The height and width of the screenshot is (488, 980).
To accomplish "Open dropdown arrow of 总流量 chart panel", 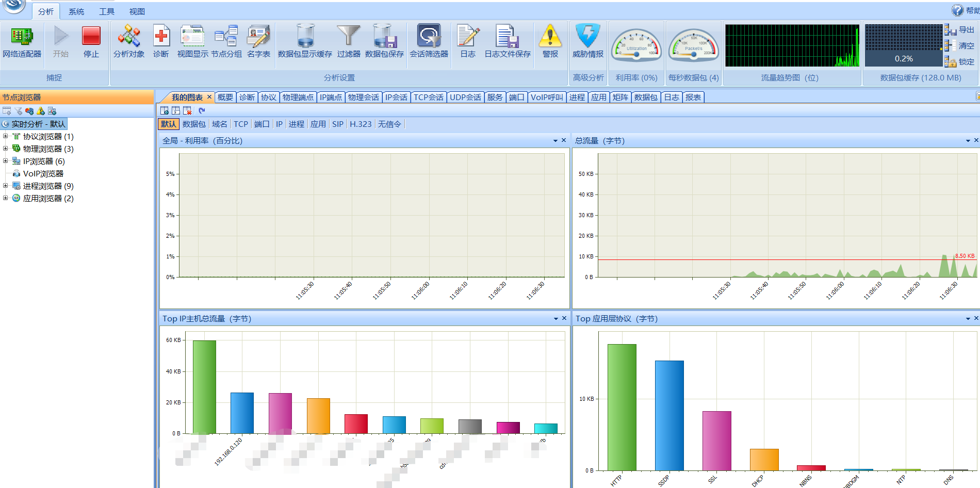I will tap(968, 141).
